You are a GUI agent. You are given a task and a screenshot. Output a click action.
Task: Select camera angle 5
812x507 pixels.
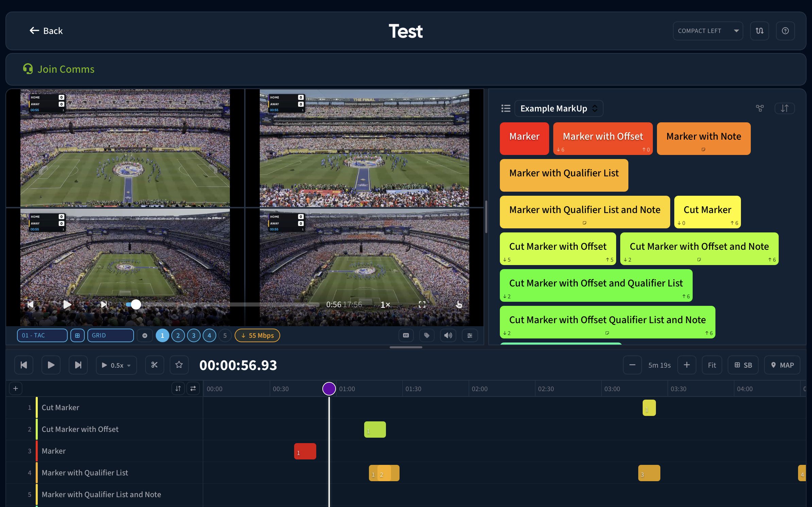coord(225,335)
